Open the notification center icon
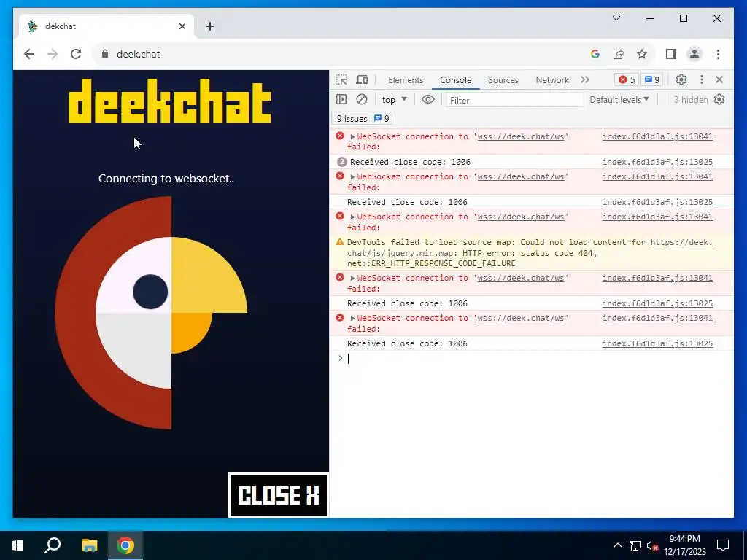747x560 pixels. (x=723, y=545)
